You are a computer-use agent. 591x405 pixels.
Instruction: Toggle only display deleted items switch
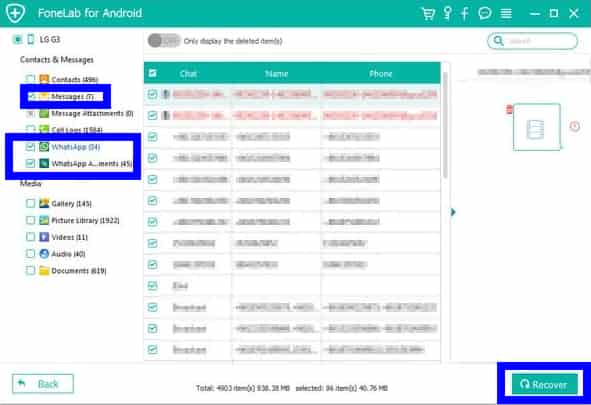pyautogui.click(x=164, y=41)
